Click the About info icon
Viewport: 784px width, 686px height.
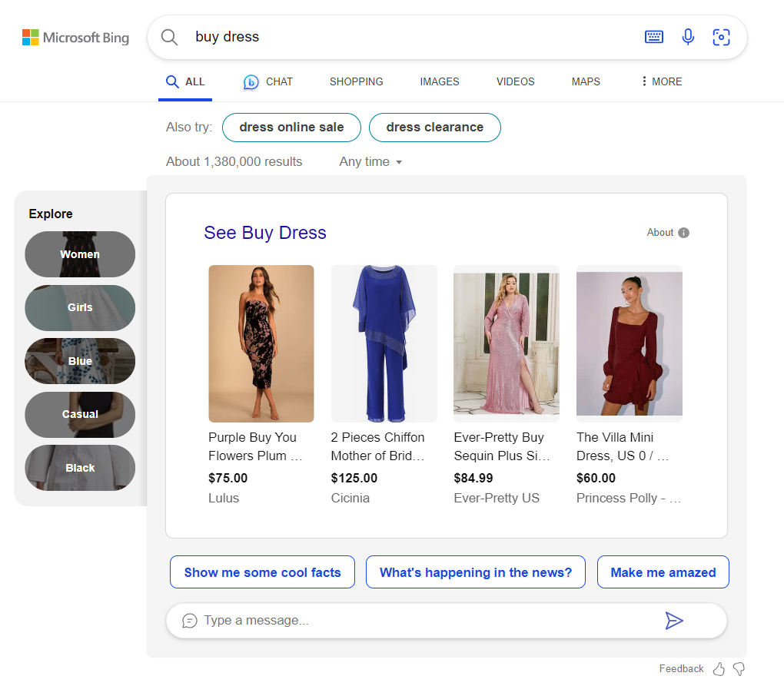[x=683, y=233]
